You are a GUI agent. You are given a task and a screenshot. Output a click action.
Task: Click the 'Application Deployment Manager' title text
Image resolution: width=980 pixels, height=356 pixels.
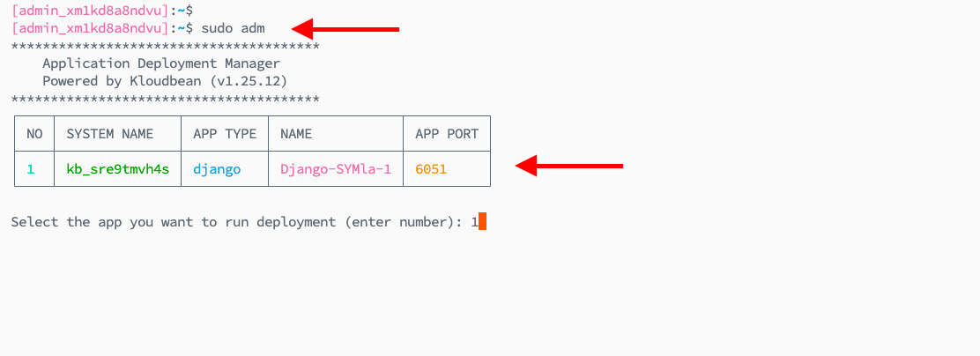tap(161, 63)
